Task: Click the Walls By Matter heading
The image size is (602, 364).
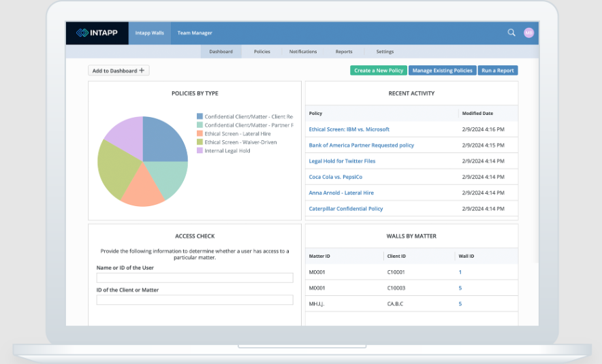Action: coord(411,236)
